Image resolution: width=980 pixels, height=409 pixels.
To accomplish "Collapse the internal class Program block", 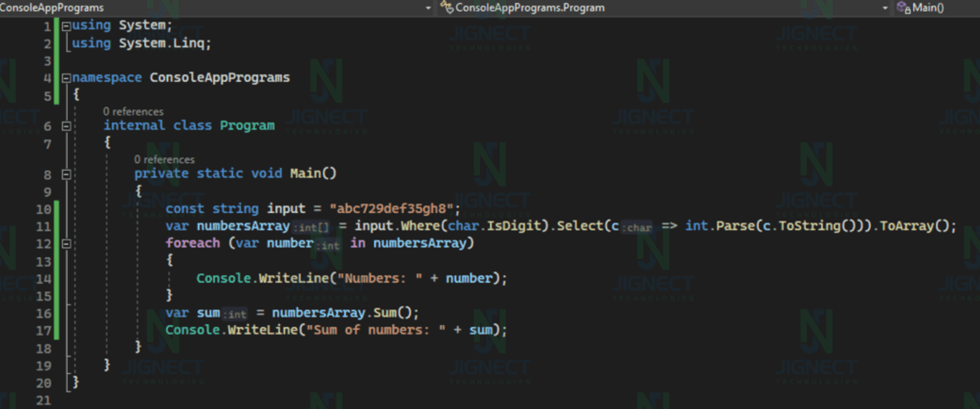I will [66, 126].
